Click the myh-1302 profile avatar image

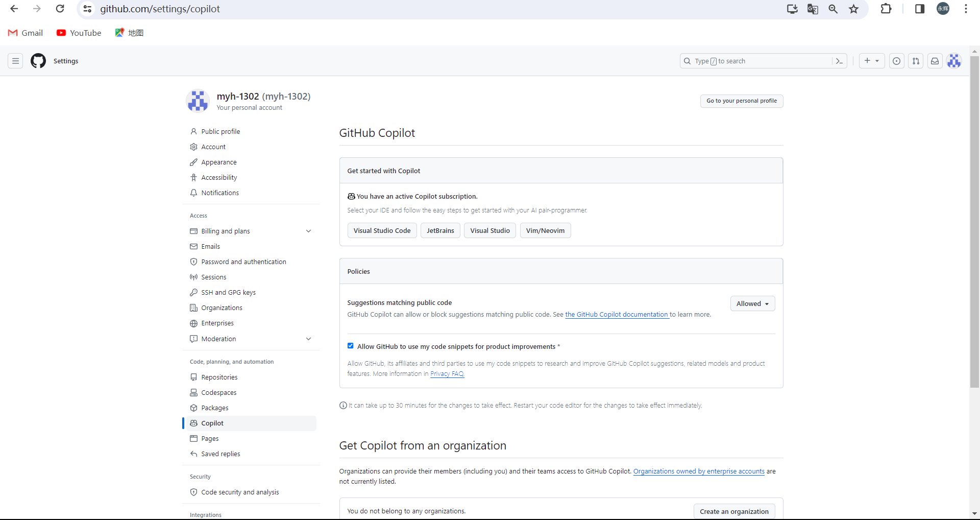click(198, 101)
